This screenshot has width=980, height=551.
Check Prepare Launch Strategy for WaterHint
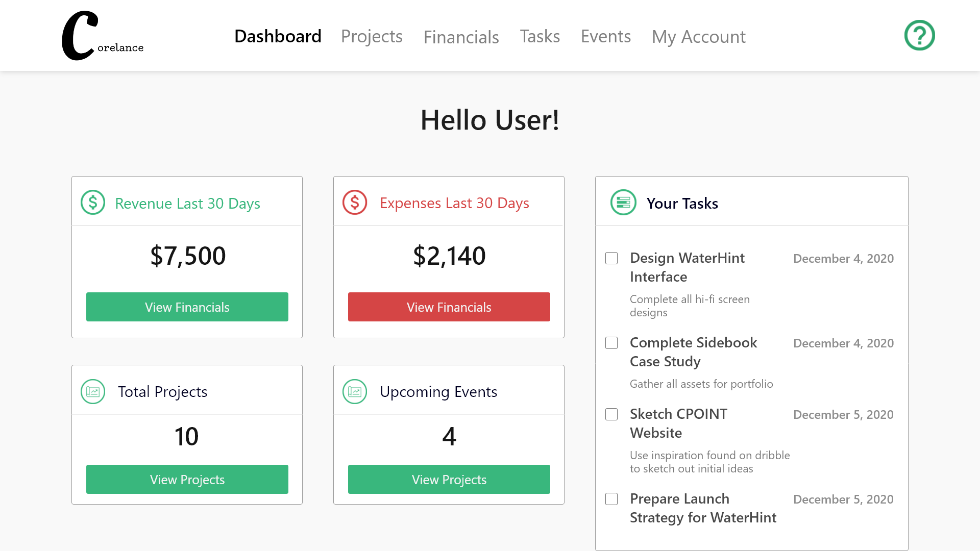(611, 499)
